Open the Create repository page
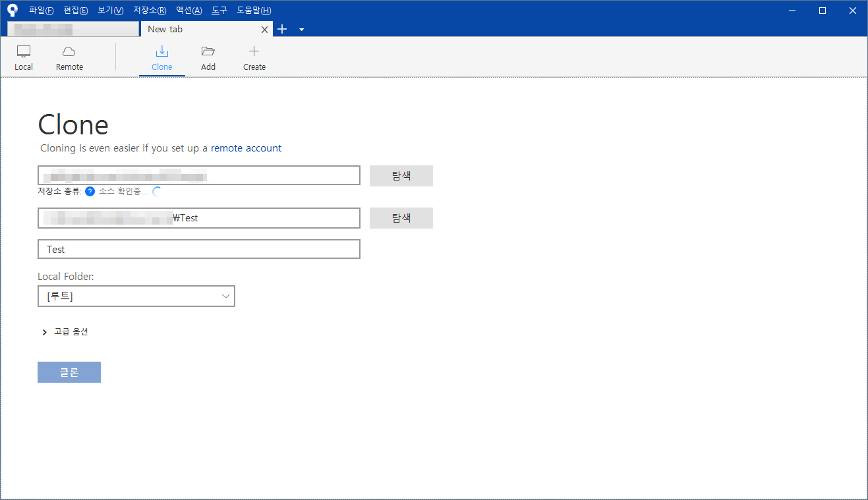This screenshot has height=500, width=868. pyautogui.click(x=254, y=58)
